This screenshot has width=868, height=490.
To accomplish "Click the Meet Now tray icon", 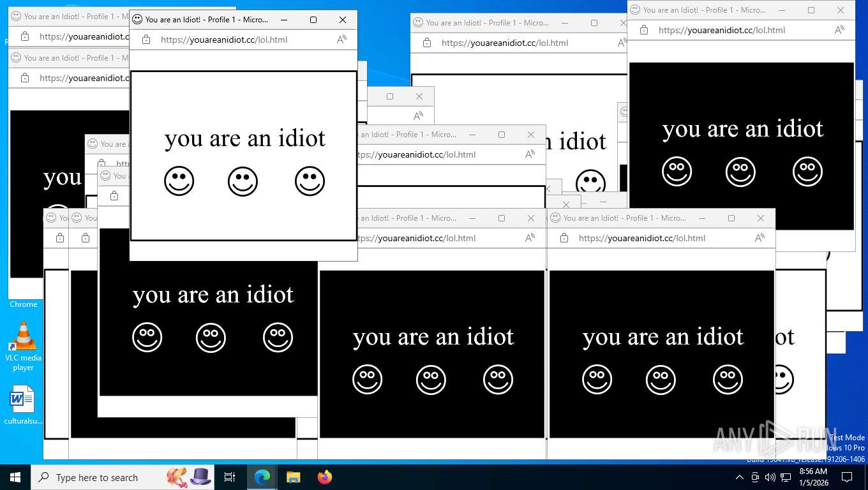I will (755, 477).
